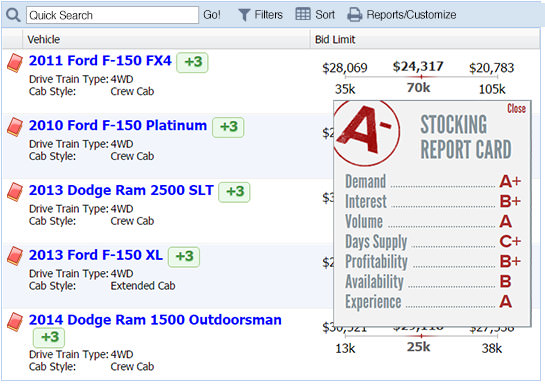The width and height of the screenshot is (545, 385).
Task: Click red book icon beside 2013 Dodge Ram 2500
Action: [x=15, y=192]
